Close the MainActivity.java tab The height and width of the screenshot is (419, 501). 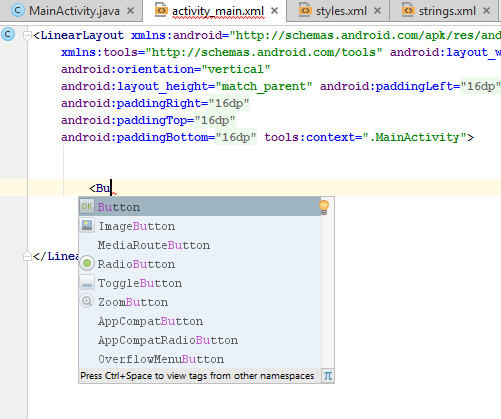click(x=131, y=11)
